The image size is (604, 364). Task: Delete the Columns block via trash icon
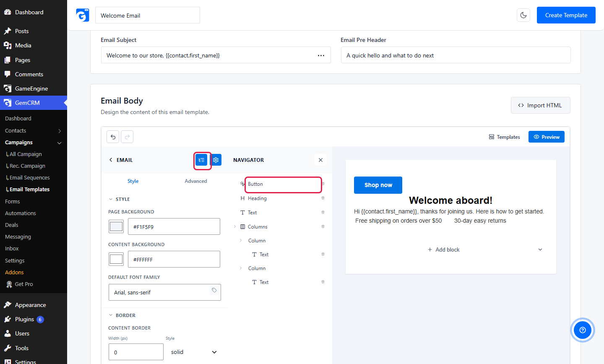coord(323,226)
